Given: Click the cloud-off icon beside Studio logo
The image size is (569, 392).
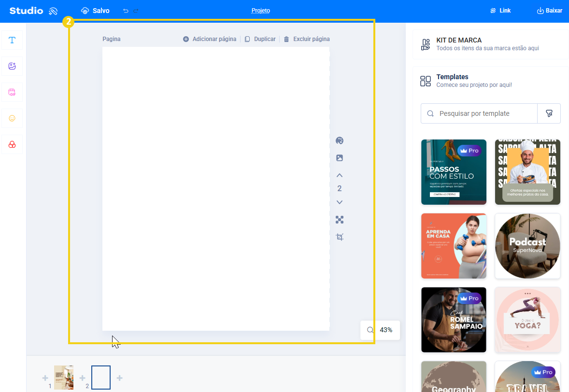Looking at the screenshot, I should click(x=53, y=11).
